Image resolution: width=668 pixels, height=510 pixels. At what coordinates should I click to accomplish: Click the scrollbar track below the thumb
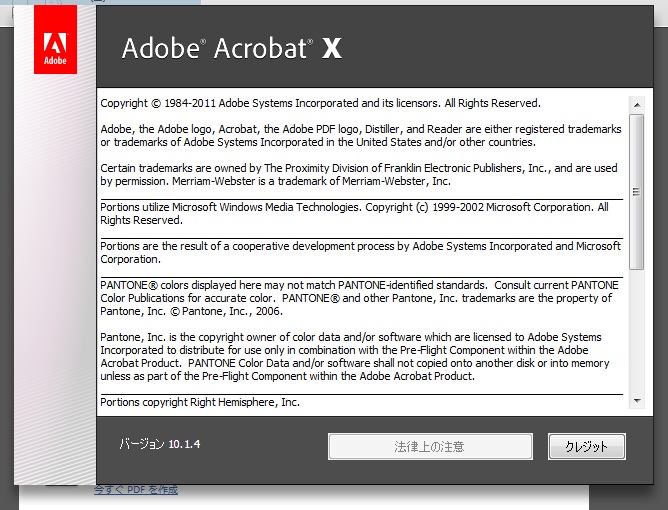pos(635,320)
